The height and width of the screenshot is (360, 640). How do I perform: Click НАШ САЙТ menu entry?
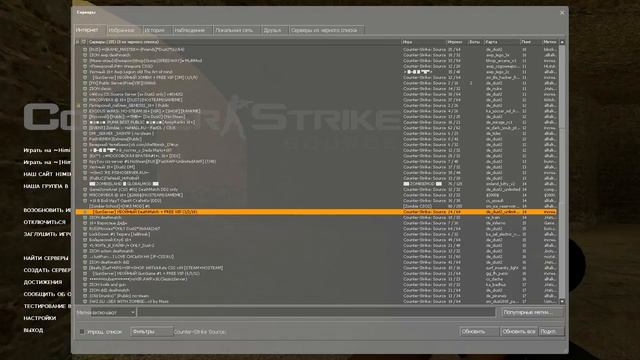pyautogui.click(x=47, y=174)
